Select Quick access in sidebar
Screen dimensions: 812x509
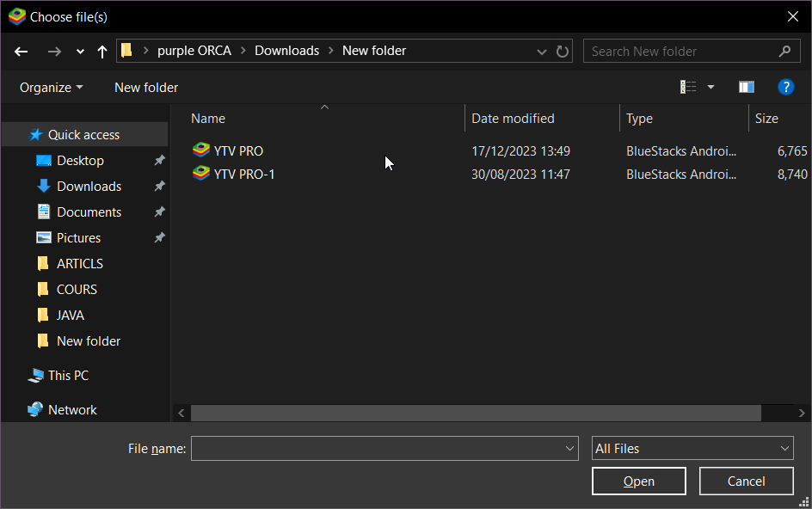(x=84, y=135)
